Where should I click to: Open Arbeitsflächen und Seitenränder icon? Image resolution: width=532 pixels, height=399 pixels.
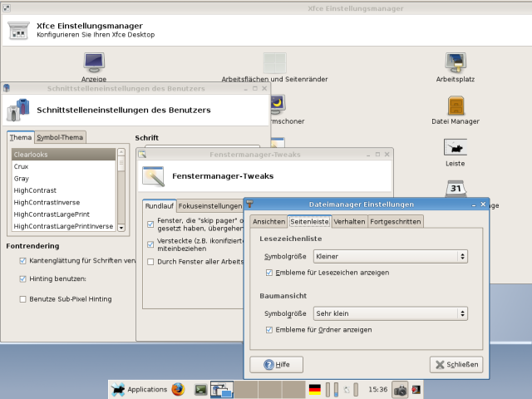274,63
